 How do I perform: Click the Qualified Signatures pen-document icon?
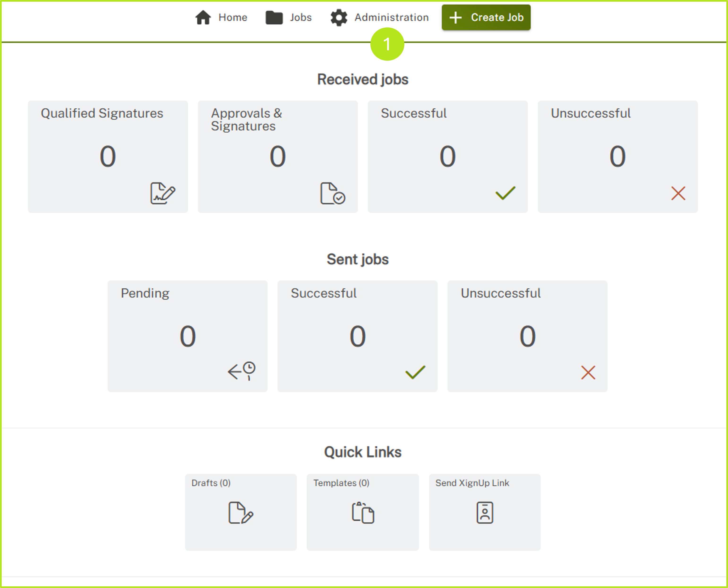click(163, 193)
